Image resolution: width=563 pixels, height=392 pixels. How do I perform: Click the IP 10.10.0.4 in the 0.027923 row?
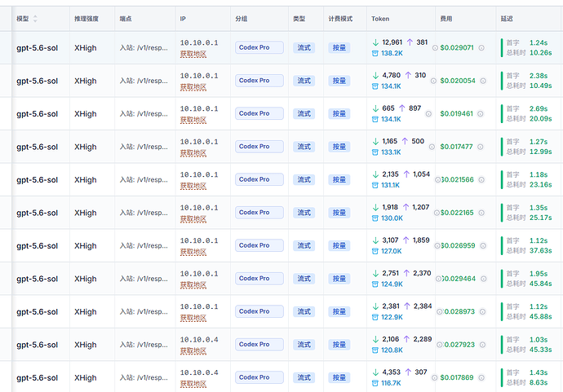pos(199,340)
